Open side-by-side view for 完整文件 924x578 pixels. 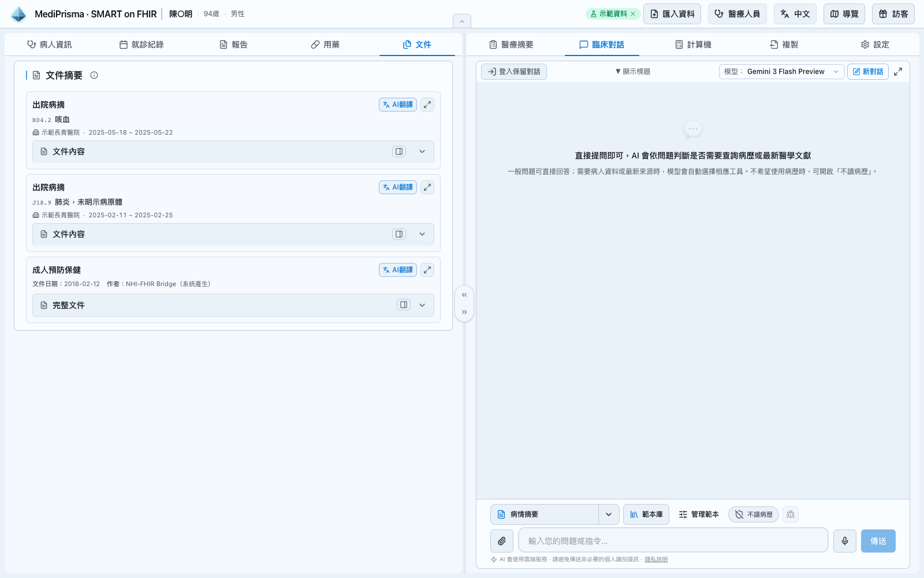[404, 305]
